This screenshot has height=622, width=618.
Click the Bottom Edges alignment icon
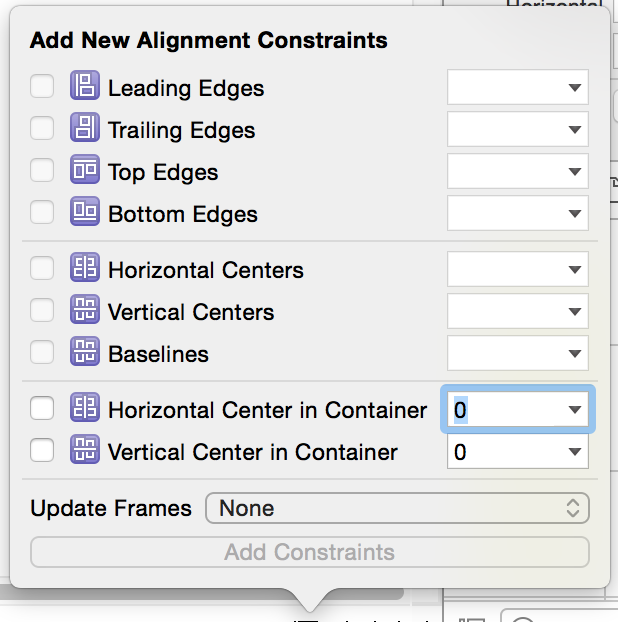click(x=84, y=213)
